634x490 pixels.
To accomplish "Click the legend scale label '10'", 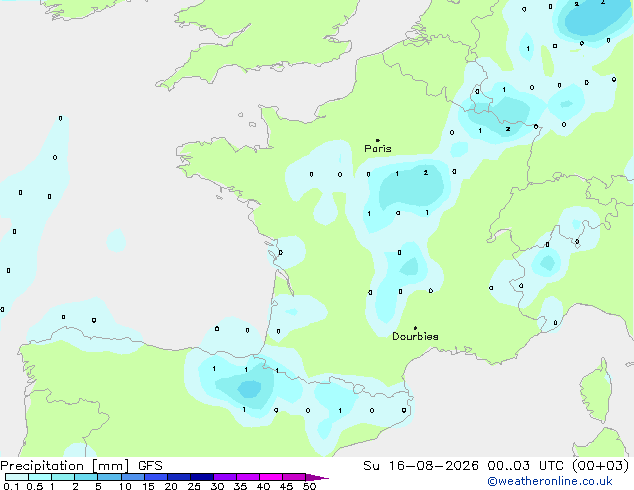I will (125, 486).
